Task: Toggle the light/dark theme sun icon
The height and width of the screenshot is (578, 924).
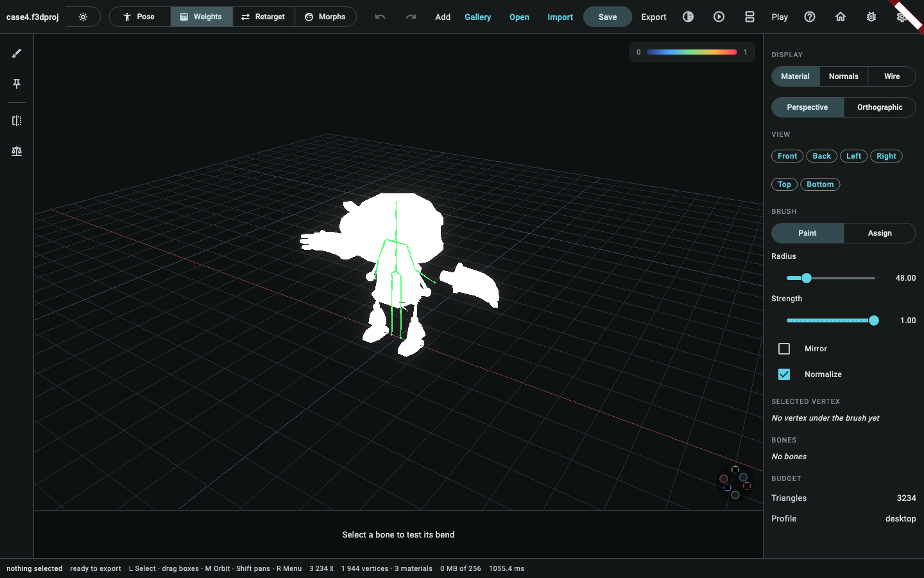Action: tap(83, 17)
